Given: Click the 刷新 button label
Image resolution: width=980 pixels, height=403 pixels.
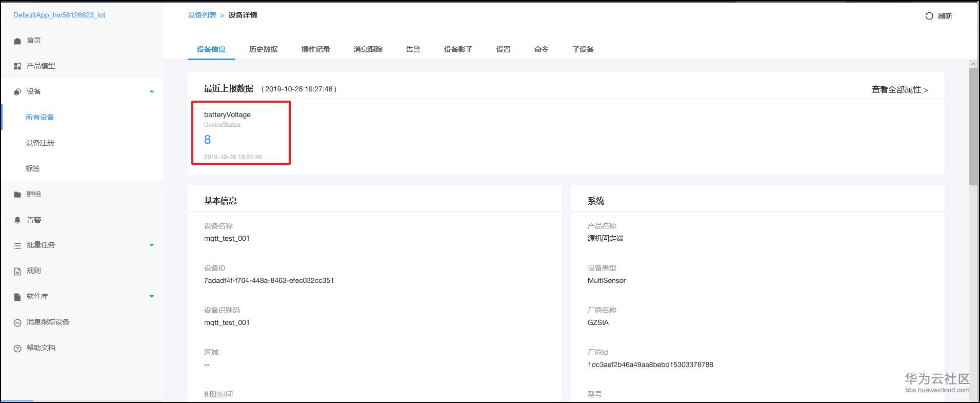Looking at the screenshot, I should point(945,16).
